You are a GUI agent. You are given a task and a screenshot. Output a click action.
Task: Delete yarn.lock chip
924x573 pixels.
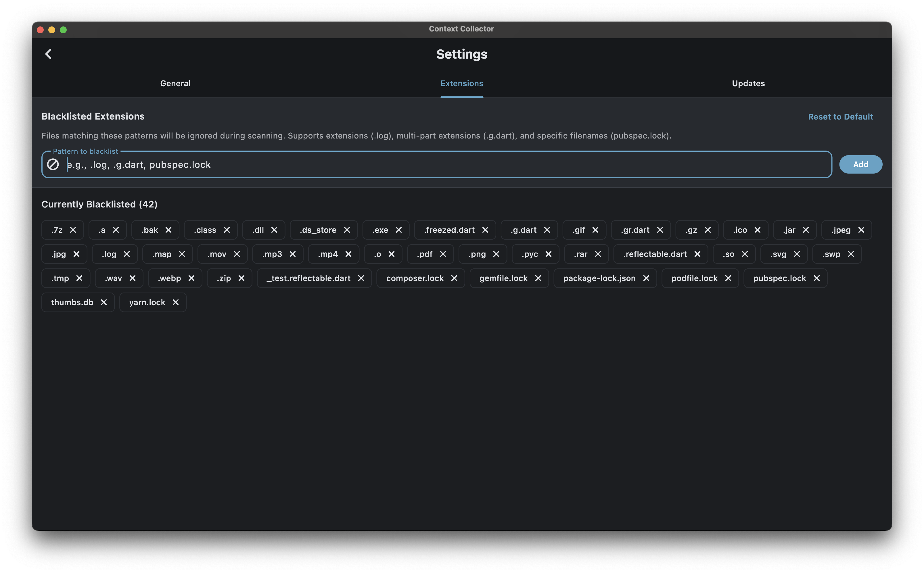pyautogui.click(x=176, y=302)
